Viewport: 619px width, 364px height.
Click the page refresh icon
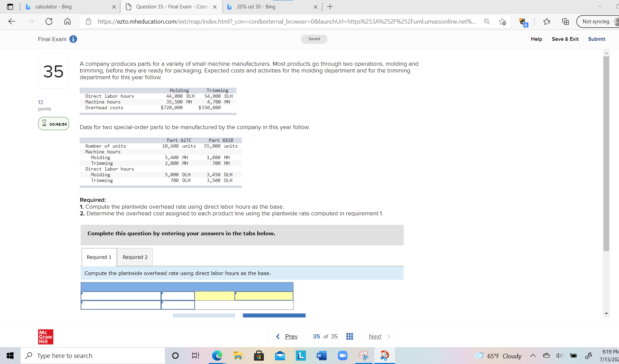49,21
